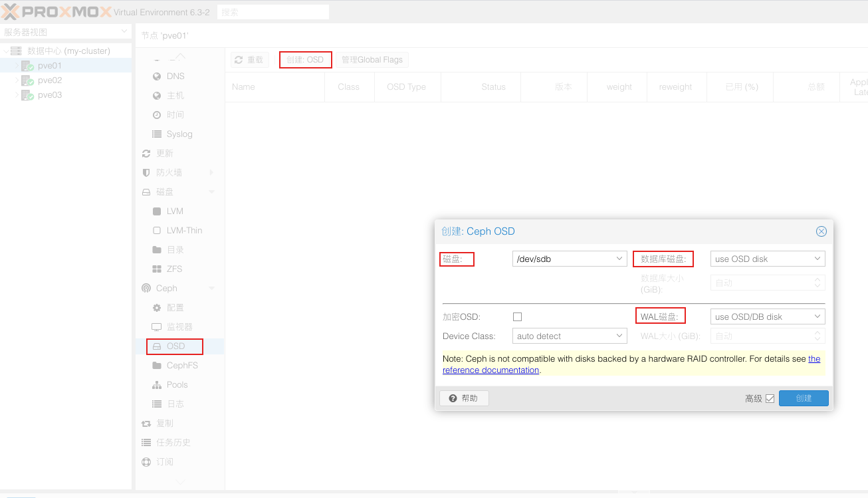868x498 pixels.
Task: Click the 帮助 help button
Action: click(464, 398)
